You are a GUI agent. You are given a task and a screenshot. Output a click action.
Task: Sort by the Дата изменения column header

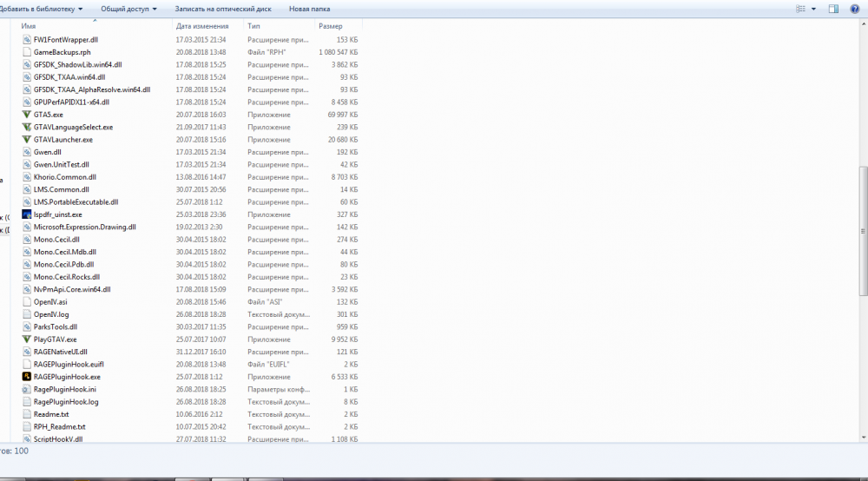[x=202, y=26]
